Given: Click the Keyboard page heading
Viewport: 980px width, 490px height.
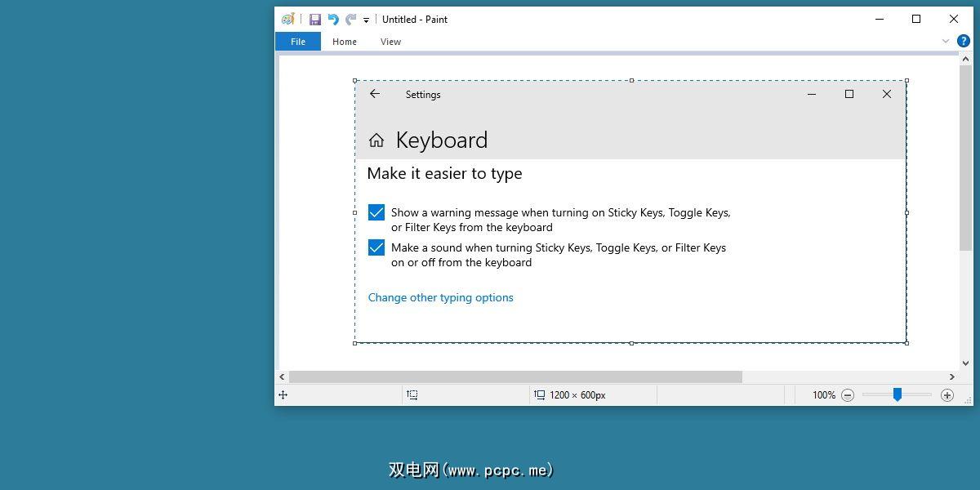Looking at the screenshot, I should [x=442, y=140].
